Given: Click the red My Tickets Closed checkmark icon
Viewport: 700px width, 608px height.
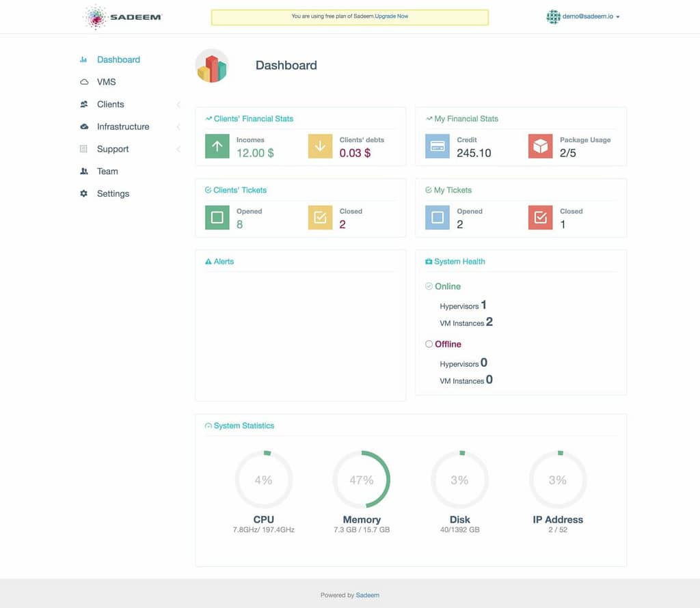Looking at the screenshot, I should 540,218.
